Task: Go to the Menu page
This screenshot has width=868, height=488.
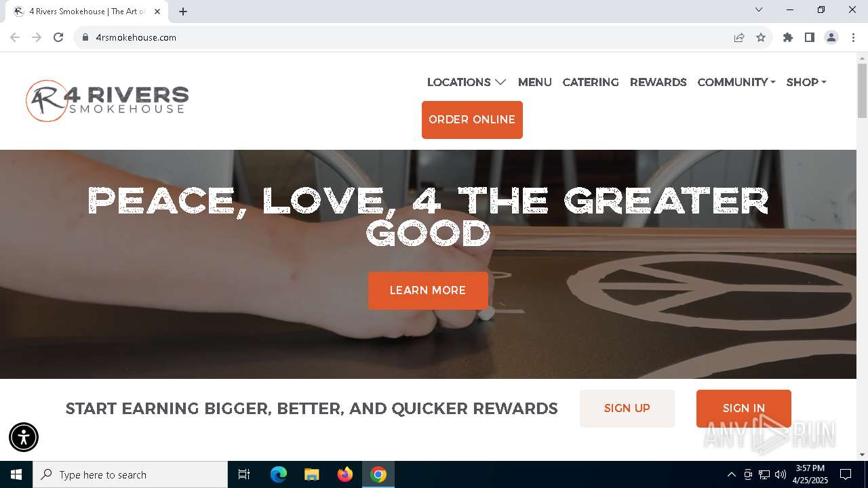Action: click(535, 82)
